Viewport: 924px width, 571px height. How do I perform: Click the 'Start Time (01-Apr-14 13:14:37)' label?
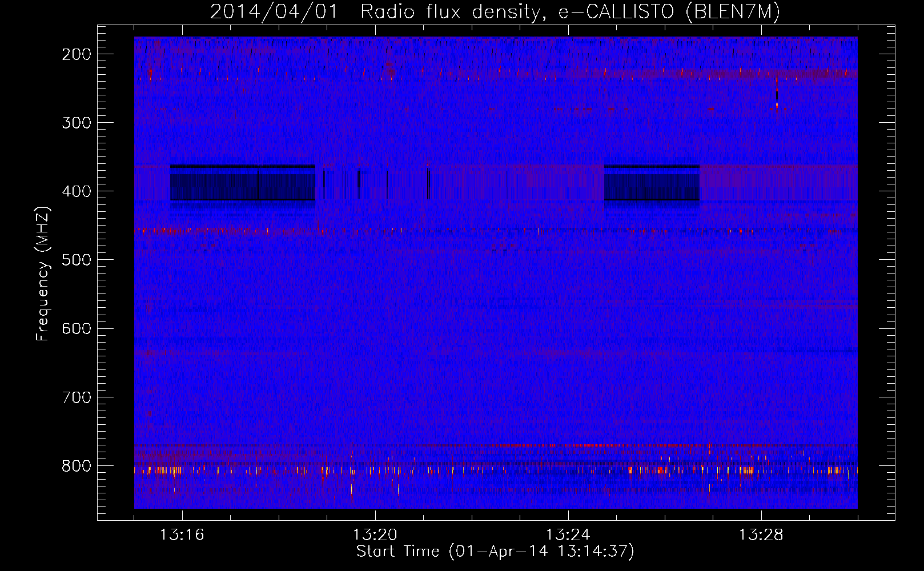(x=495, y=552)
